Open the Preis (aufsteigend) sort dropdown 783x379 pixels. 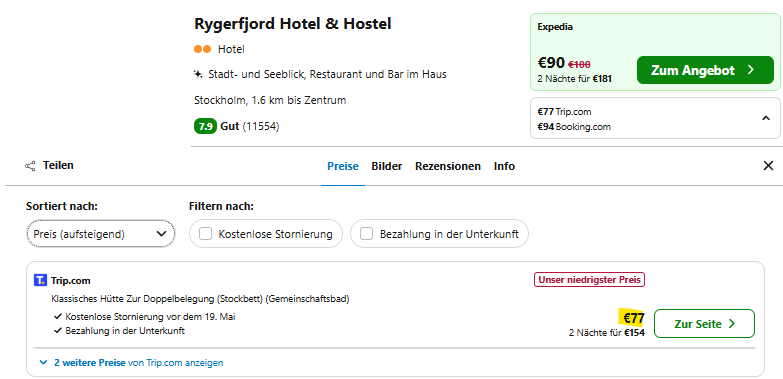[x=101, y=234]
